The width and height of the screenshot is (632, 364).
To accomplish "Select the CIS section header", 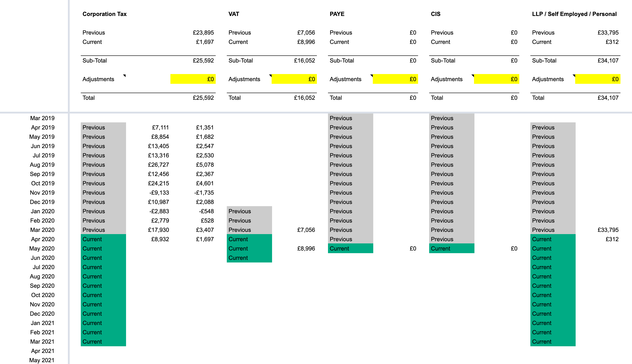I will 435,14.
